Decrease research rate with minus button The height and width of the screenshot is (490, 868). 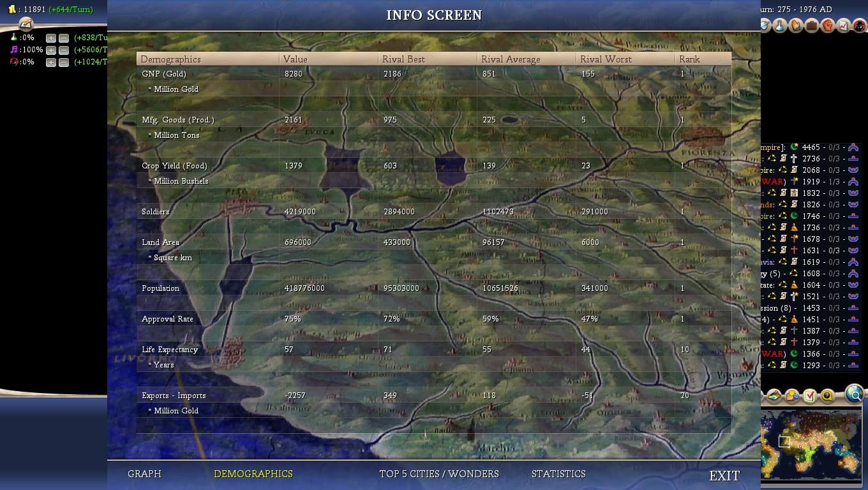coord(64,38)
